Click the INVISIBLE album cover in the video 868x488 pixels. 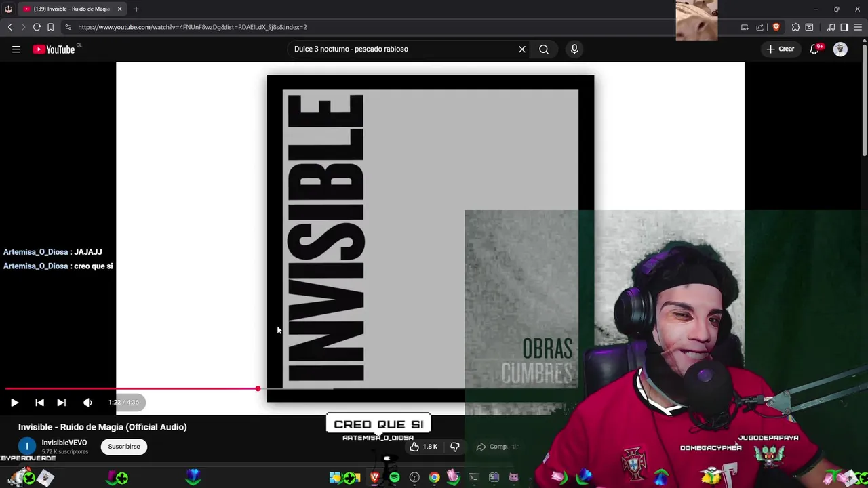[x=430, y=239]
